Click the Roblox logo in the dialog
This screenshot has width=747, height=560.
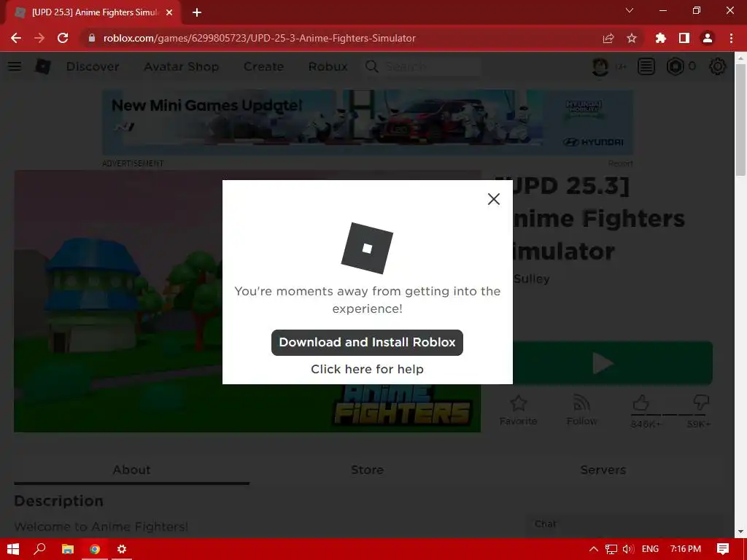point(367,248)
